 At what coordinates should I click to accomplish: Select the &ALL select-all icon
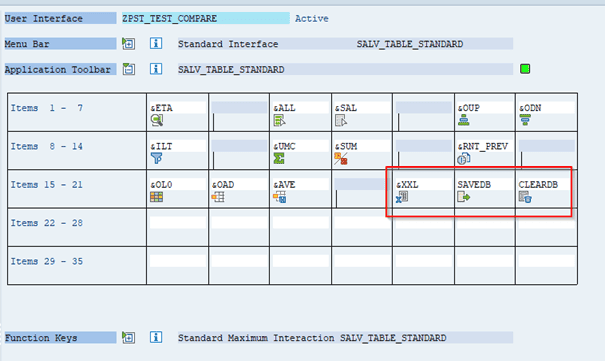click(x=279, y=121)
